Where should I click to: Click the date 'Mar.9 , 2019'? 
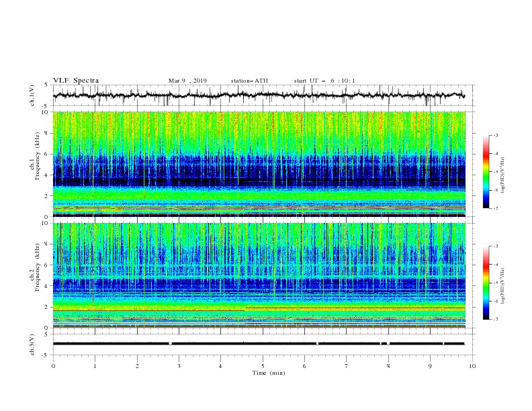[187, 81]
